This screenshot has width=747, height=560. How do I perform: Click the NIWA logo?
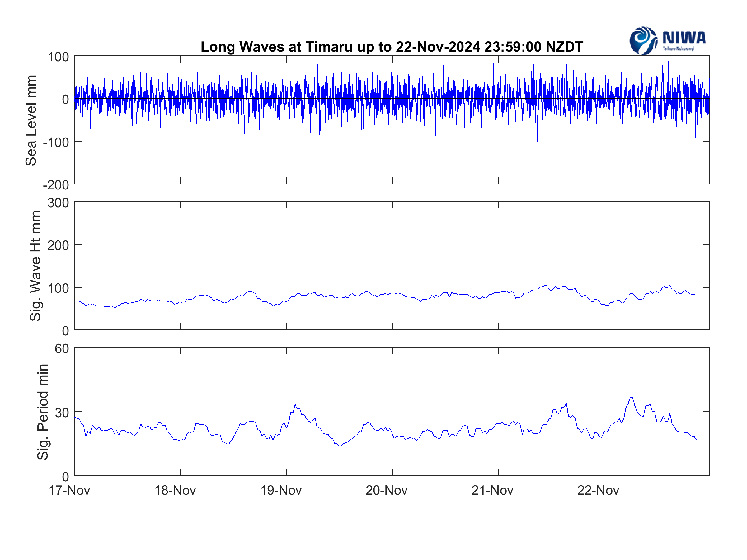[x=668, y=40]
